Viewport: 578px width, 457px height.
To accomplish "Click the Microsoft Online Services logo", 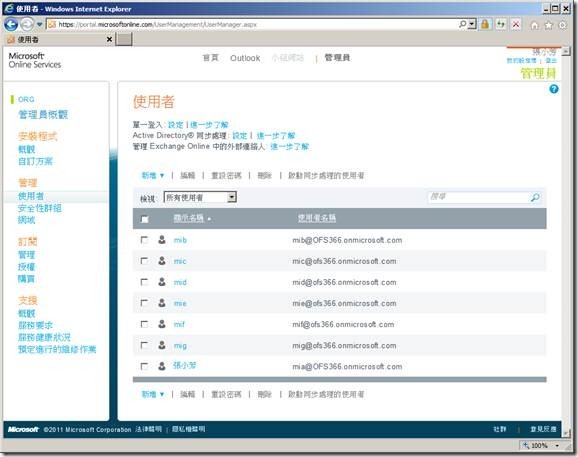I will coord(35,60).
